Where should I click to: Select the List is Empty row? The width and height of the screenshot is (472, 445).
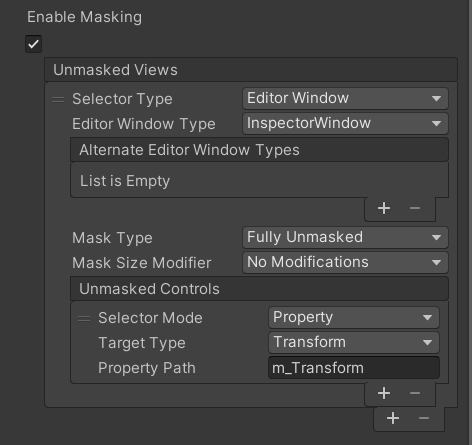tap(259, 181)
